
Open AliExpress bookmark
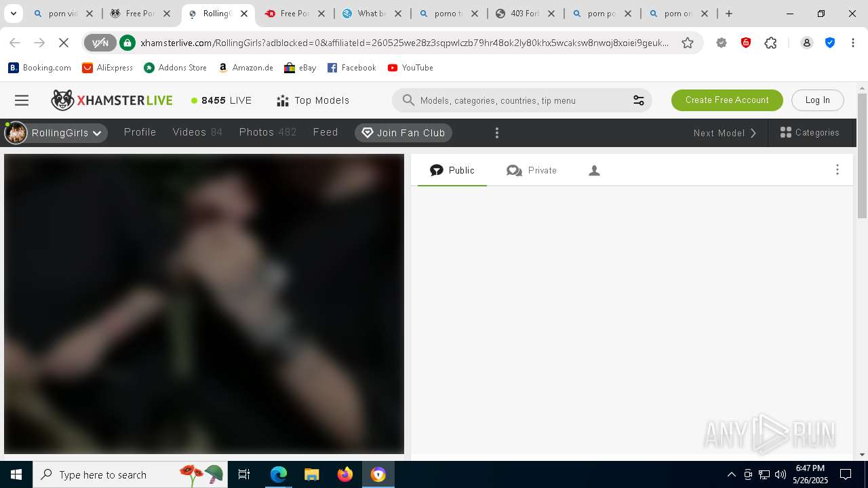[x=108, y=68]
